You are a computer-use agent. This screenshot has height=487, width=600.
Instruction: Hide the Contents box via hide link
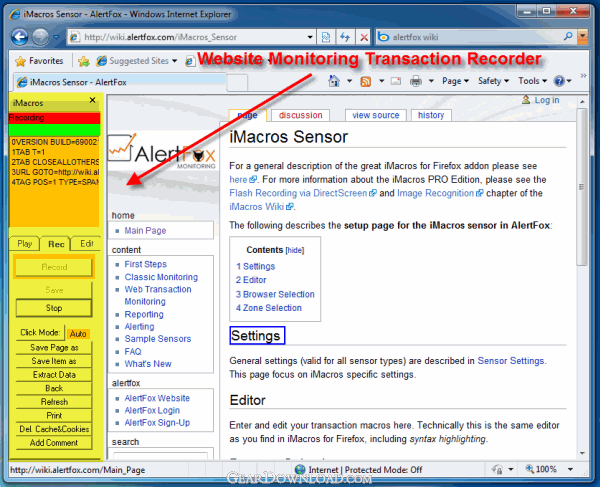[x=295, y=250]
